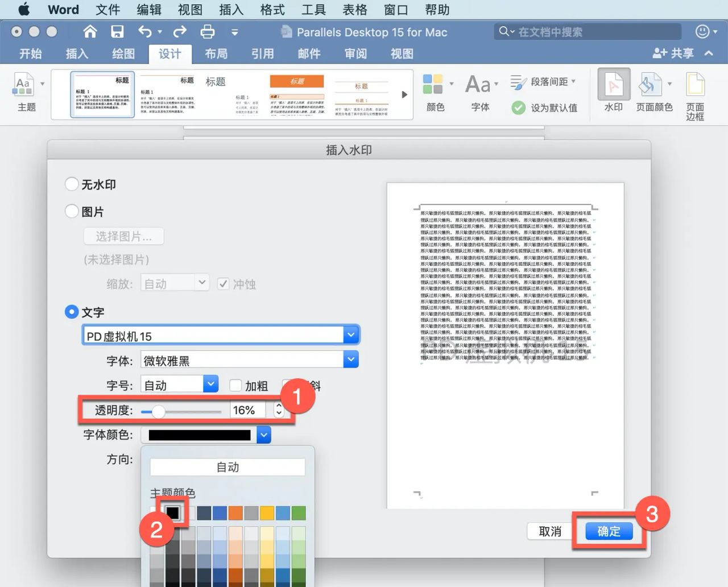
Task: Click the 确定 button
Action: 609,531
